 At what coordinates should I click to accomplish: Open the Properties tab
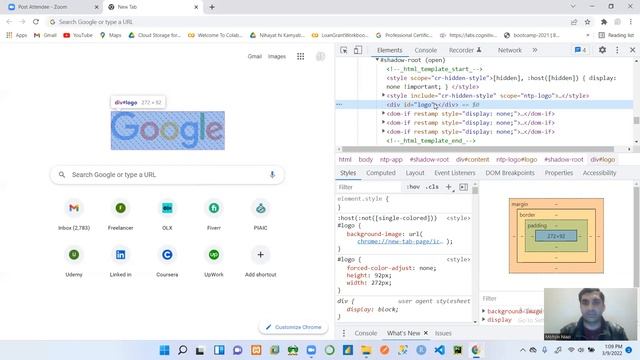pyautogui.click(x=559, y=173)
